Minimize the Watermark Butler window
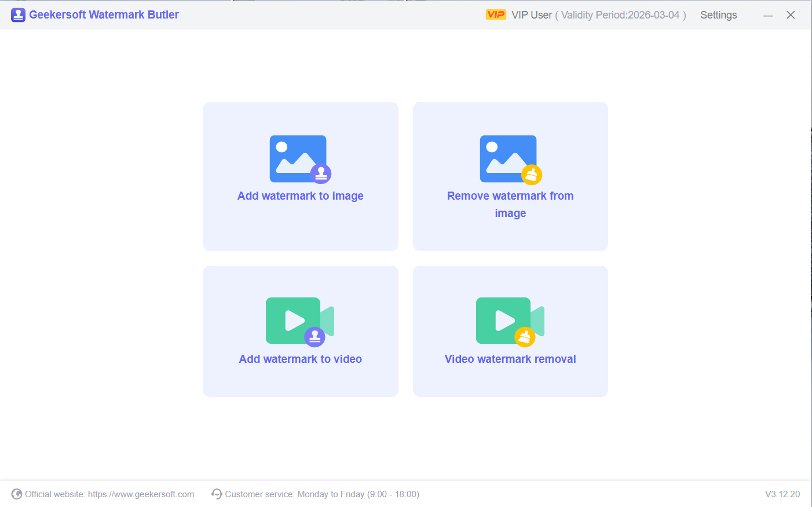812x507 pixels. coord(768,15)
